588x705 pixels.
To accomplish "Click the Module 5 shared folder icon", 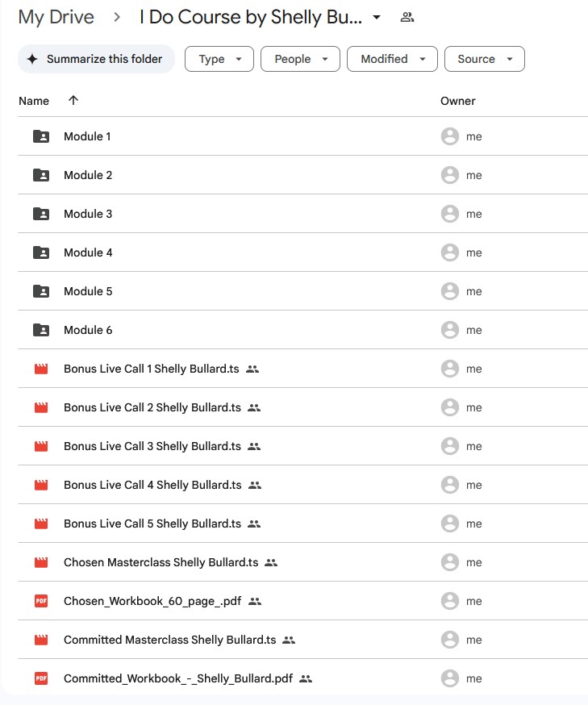I will pyautogui.click(x=41, y=291).
